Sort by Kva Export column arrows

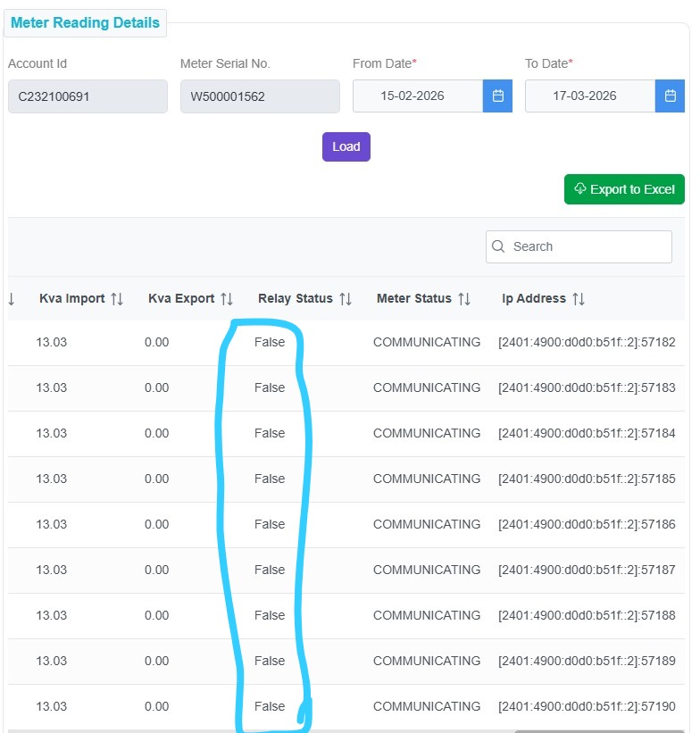[x=227, y=299]
